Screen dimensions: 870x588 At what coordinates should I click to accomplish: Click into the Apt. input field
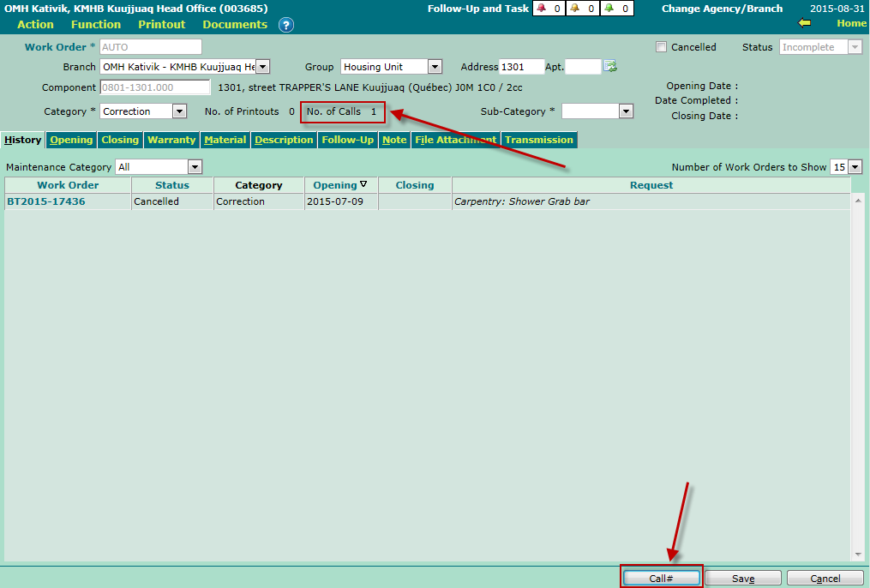583,66
